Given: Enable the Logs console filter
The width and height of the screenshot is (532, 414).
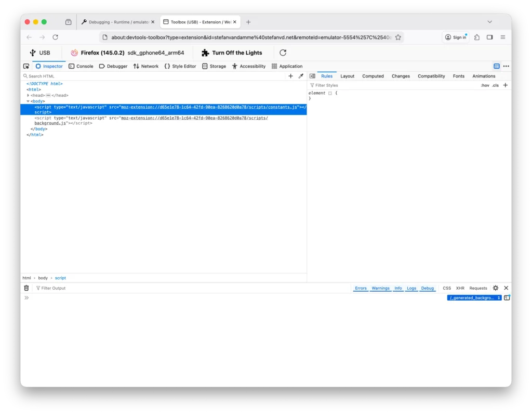Looking at the screenshot, I should click(411, 288).
